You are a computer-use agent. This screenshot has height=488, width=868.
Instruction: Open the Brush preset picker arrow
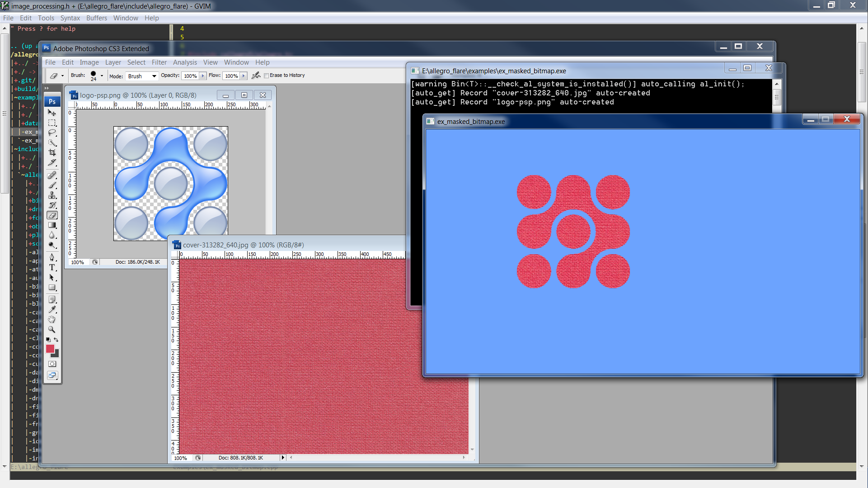pyautogui.click(x=102, y=76)
